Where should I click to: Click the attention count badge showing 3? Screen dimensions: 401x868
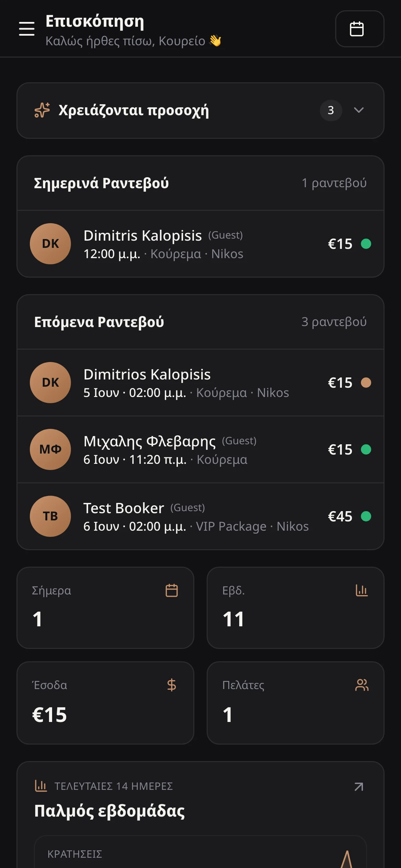pos(331,110)
